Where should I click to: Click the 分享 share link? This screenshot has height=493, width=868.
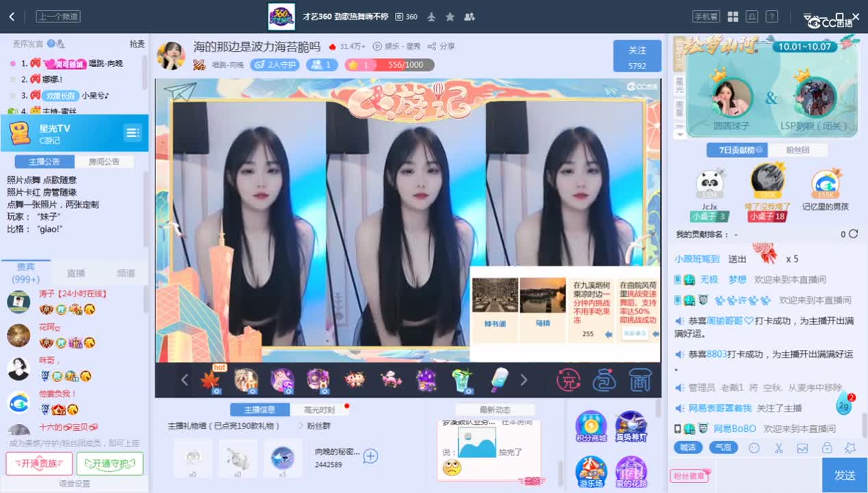coord(442,47)
